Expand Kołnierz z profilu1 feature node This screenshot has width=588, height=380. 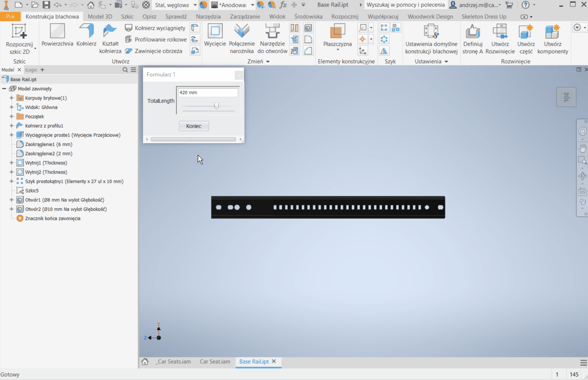[12, 126]
